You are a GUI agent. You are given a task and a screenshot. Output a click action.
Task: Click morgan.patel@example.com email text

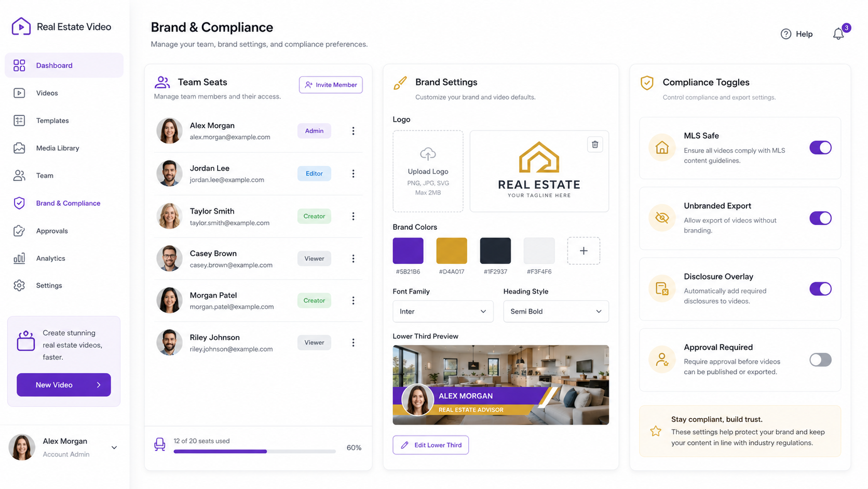232,307
